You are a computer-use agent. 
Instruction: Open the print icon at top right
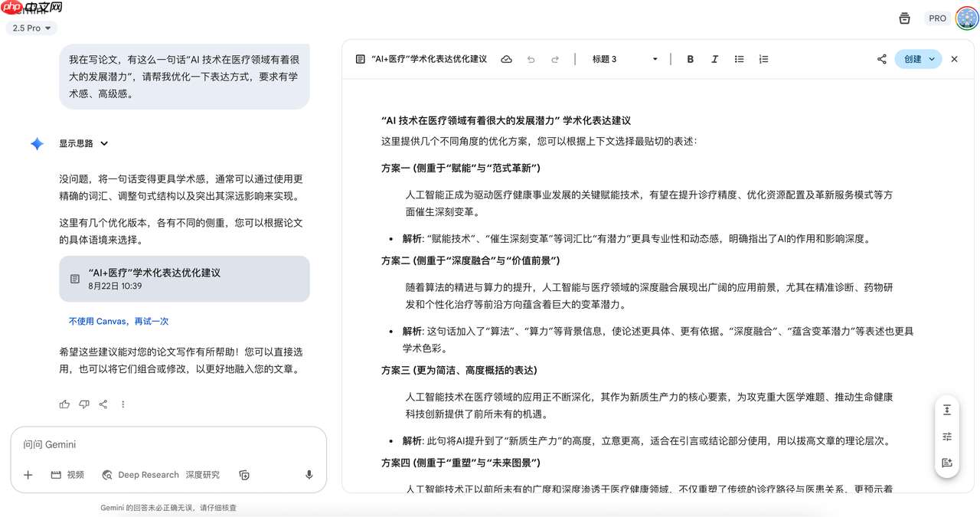tap(904, 18)
